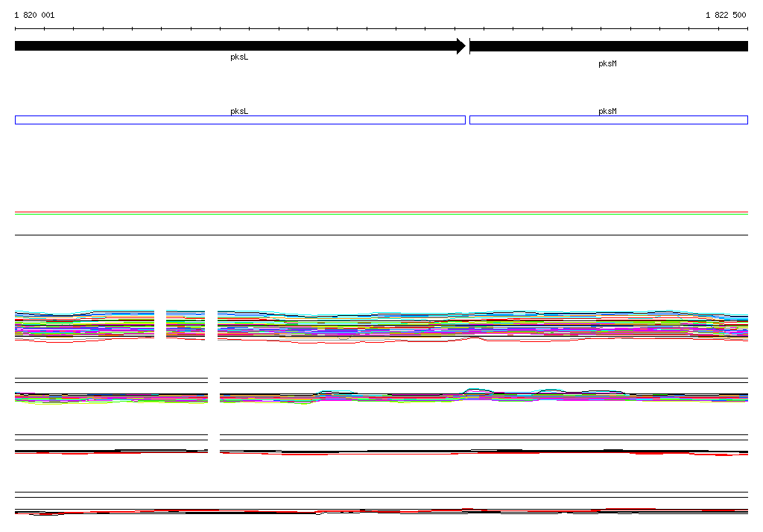763x532 pixels.
Task: Click the red-black line in third profile track
Action: (x=381, y=452)
